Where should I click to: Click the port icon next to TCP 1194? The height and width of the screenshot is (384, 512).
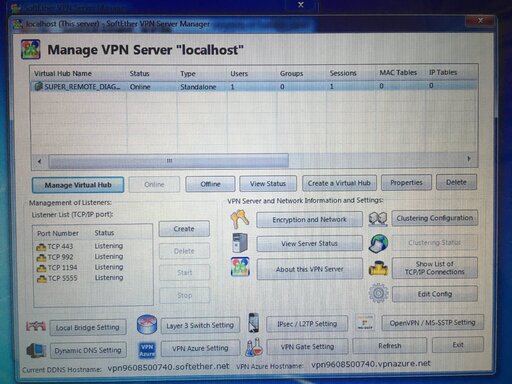(42, 268)
